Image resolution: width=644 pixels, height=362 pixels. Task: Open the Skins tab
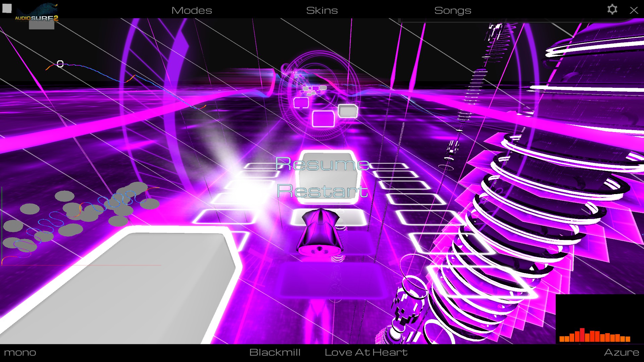[322, 10]
